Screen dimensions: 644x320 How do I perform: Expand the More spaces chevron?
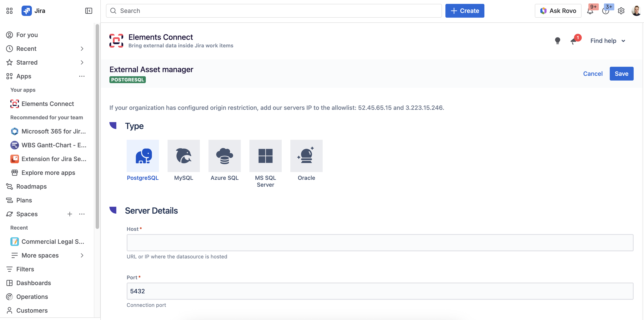[x=82, y=255]
